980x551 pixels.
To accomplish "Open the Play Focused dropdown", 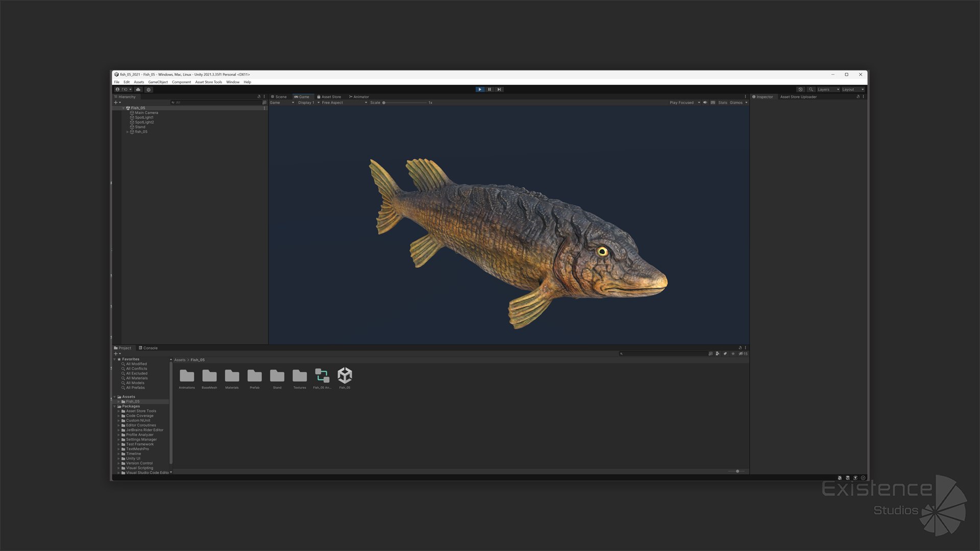I will (685, 103).
